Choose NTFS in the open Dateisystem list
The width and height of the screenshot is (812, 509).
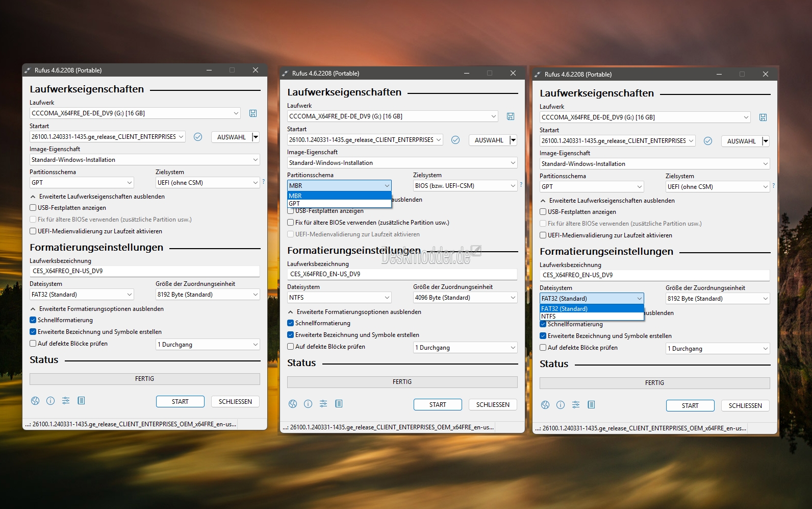[592, 317]
